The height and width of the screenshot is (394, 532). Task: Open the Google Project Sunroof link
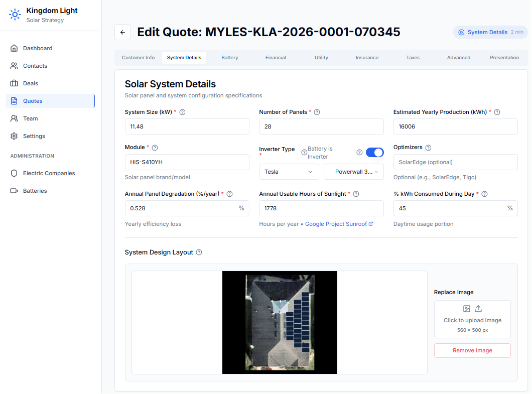coord(339,224)
